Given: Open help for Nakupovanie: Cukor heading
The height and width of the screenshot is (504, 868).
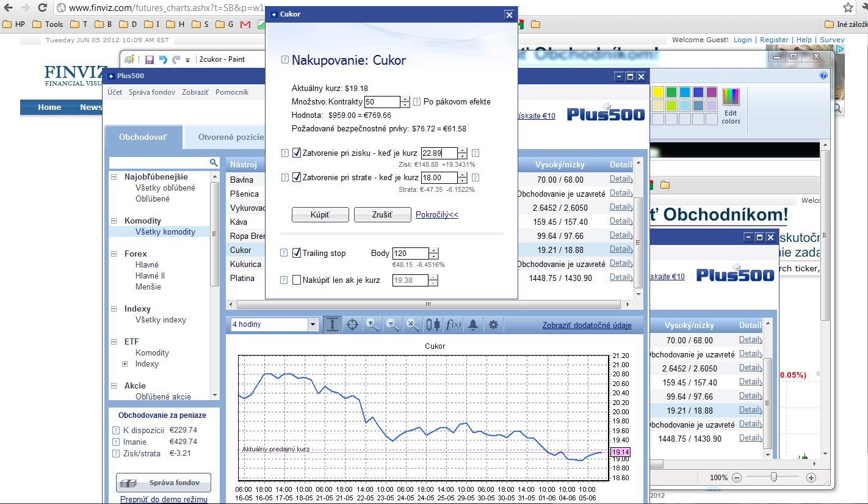Looking at the screenshot, I should pyautogui.click(x=285, y=60).
